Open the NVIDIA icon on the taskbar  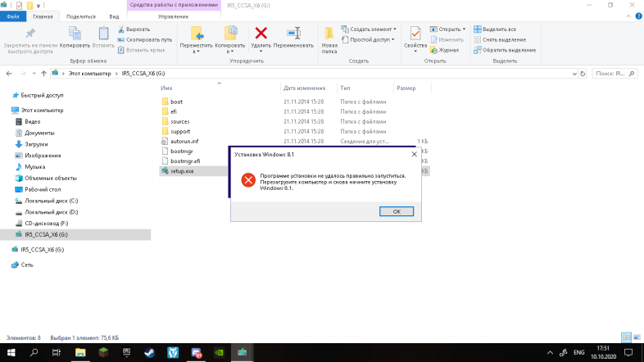click(219, 352)
